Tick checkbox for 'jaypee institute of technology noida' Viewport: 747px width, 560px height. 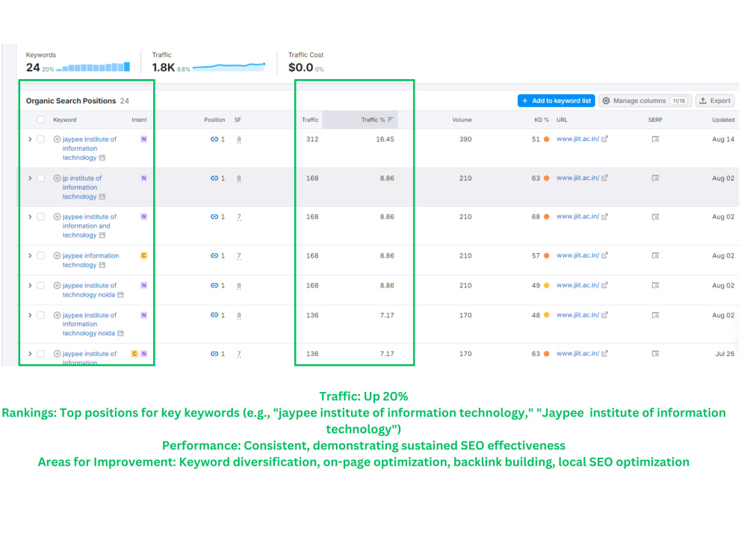(41, 286)
